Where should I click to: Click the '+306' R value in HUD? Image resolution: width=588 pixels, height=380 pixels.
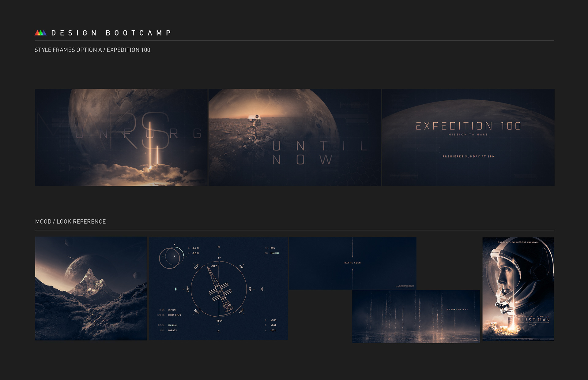[x=273, y=320]
